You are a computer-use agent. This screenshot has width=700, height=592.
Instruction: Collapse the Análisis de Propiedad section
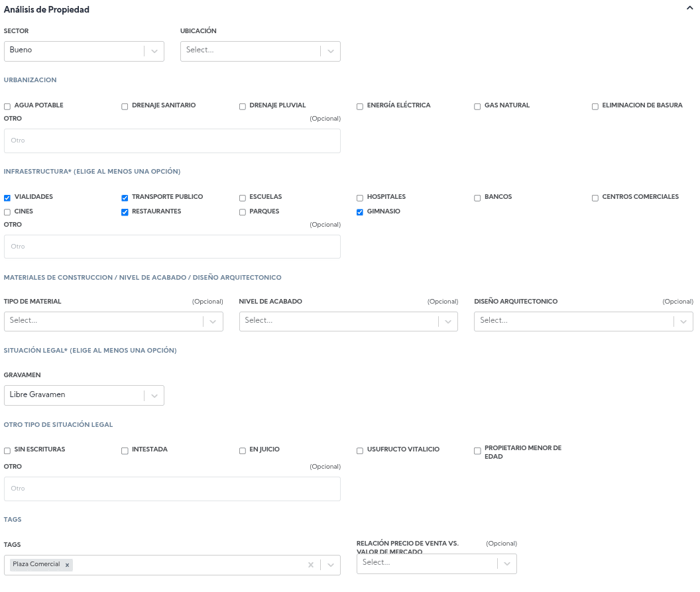(689, 9)
